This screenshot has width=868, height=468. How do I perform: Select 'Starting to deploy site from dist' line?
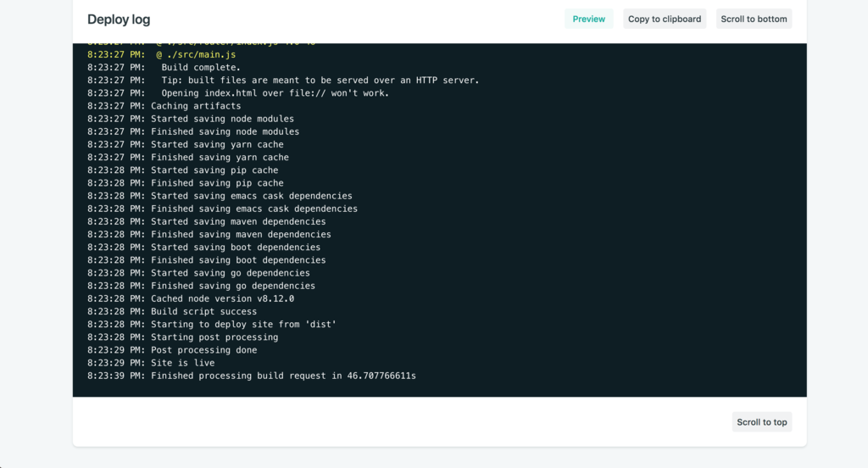pyautogui.click(x=212, y=325)
